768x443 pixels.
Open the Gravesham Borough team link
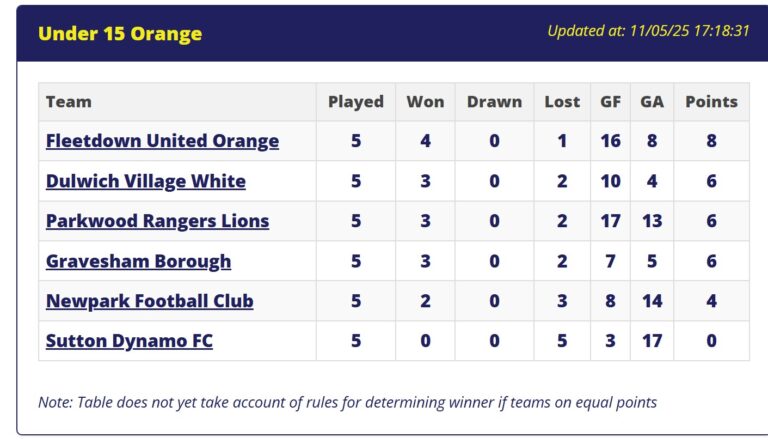(138, 261)
